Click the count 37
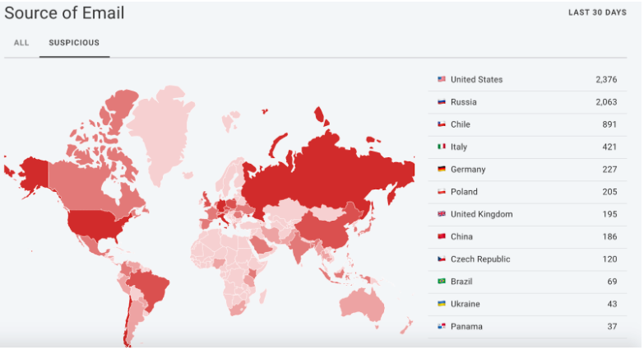644x350 pixels. (x=612, y=327)
